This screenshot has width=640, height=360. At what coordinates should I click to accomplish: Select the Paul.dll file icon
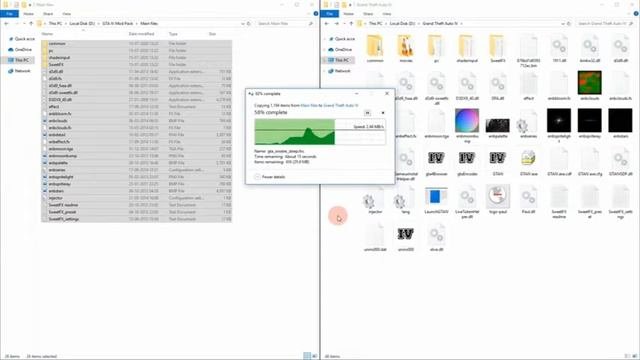[528, 197]
